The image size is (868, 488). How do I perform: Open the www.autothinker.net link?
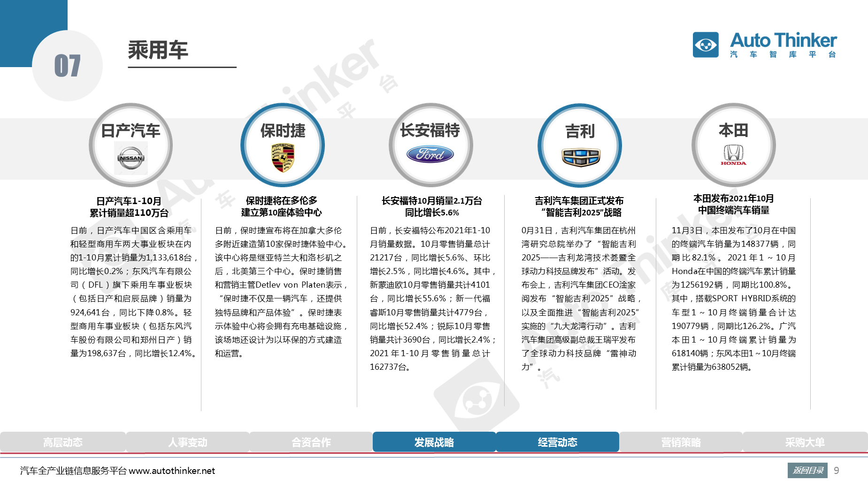click(171, 471)
